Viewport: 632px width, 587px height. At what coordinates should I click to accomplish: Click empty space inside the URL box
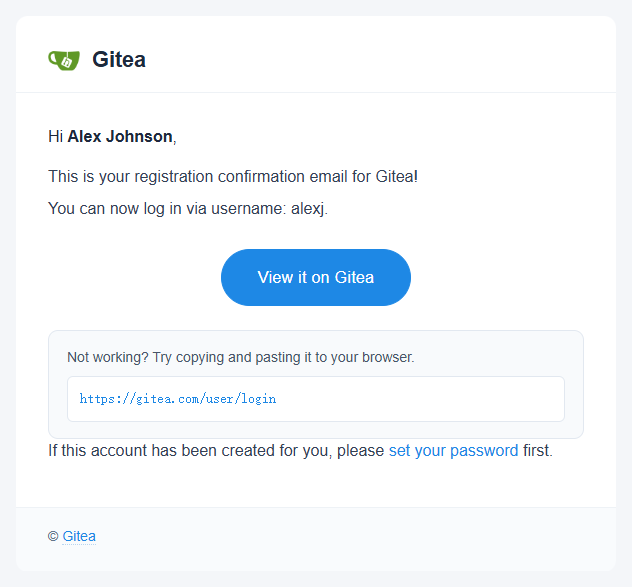[419, 399]
